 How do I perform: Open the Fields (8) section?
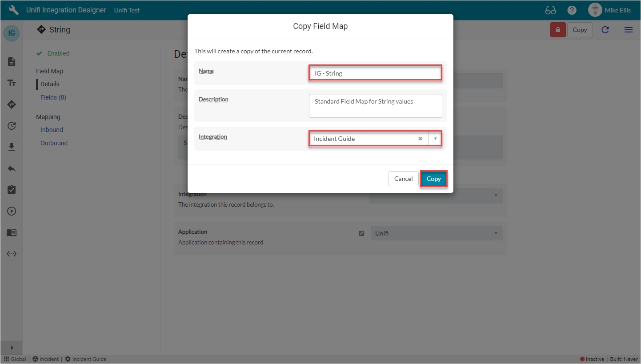pos(53,97)
